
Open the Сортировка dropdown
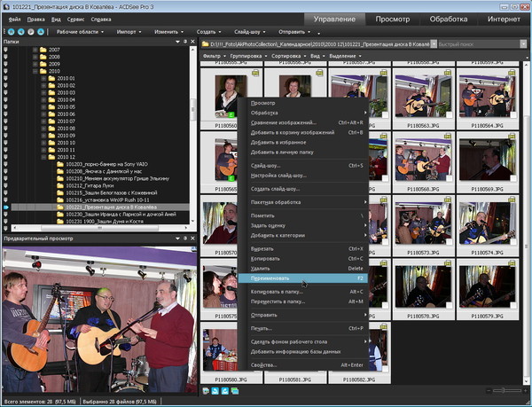click(x=289, y=56)
